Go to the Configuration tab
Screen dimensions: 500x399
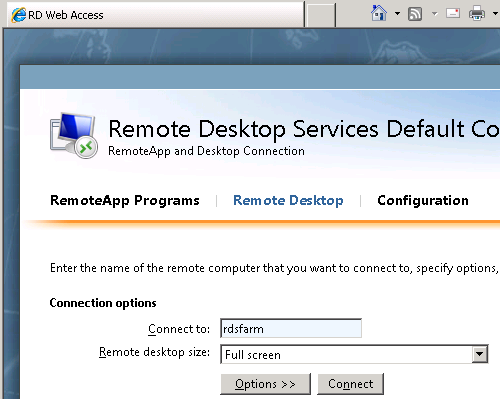(x=423, y=200)
